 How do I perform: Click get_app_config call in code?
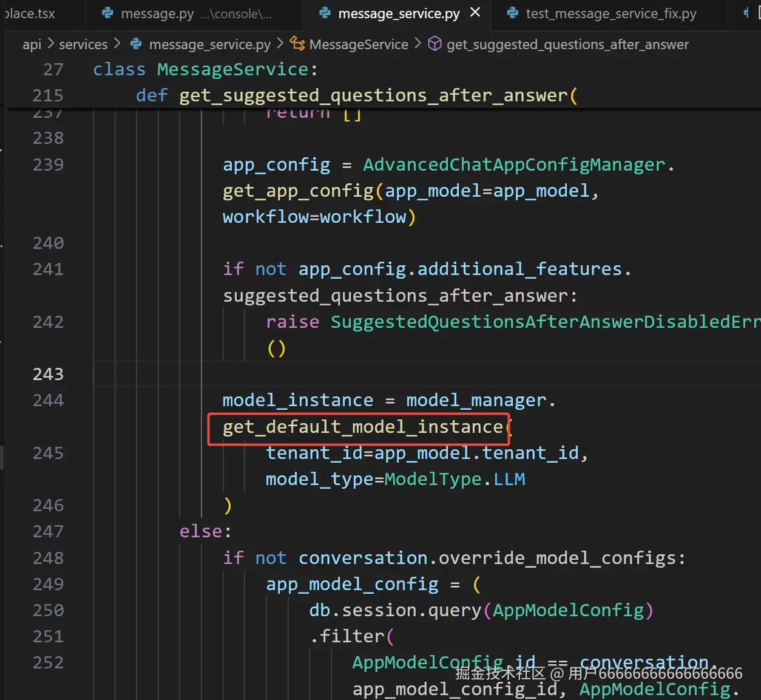(x=298, y=191)
